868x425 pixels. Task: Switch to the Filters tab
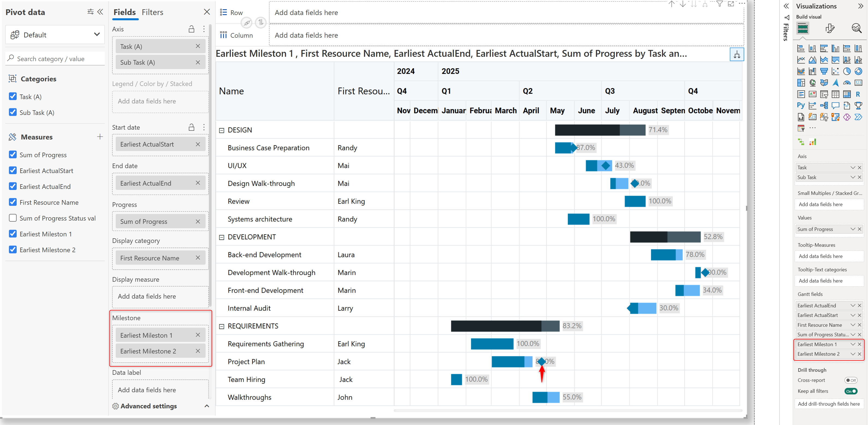tap(152, 13)
